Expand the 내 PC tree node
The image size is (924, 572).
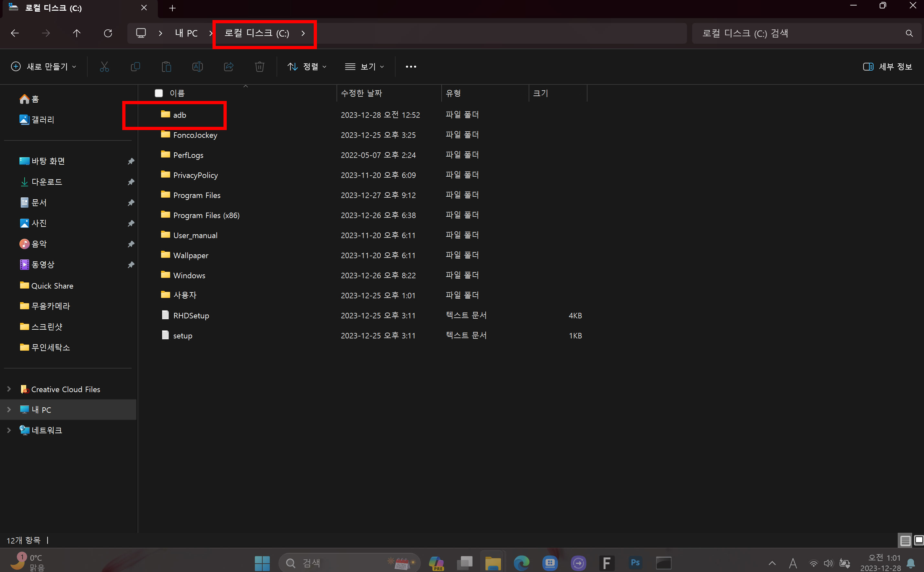tap(9, 409)
